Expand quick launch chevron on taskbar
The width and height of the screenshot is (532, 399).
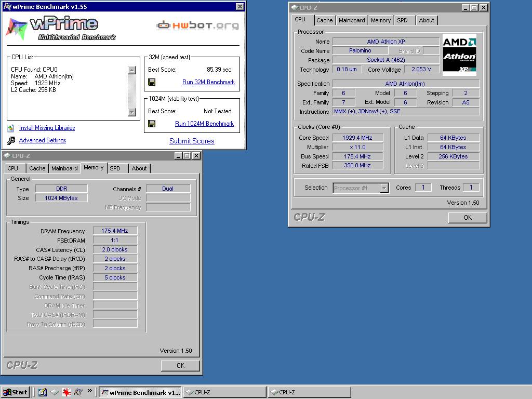click(x=89, y=391)
